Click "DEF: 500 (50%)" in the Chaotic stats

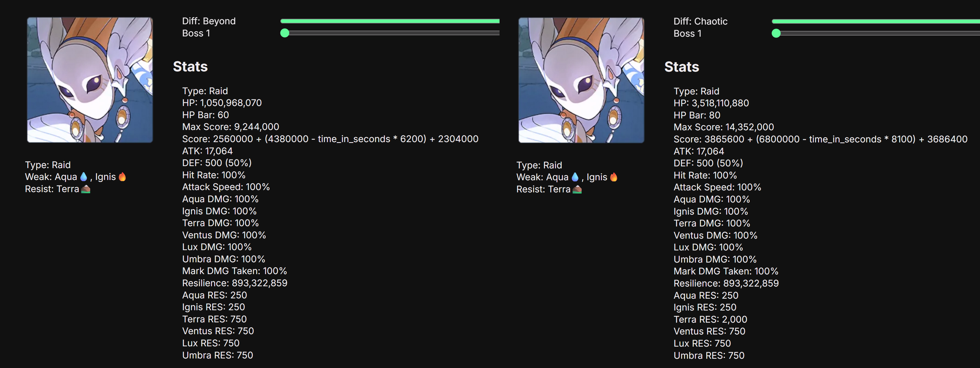[708, 163]
